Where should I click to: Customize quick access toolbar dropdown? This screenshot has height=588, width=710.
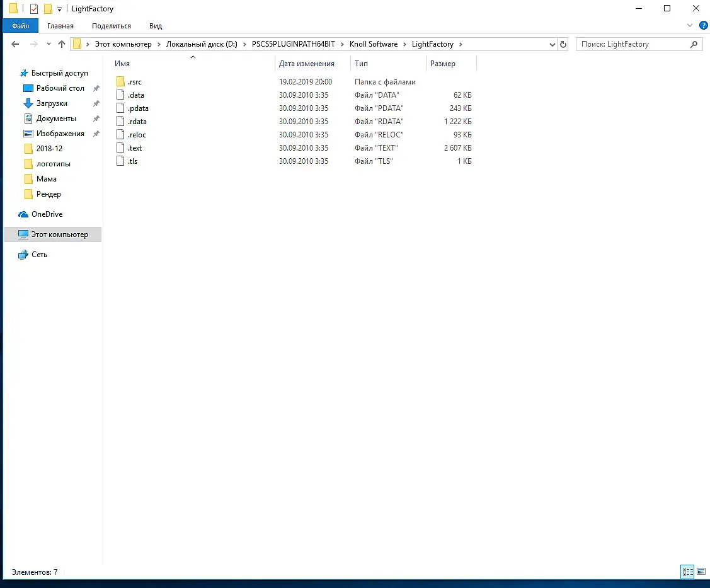59,9
